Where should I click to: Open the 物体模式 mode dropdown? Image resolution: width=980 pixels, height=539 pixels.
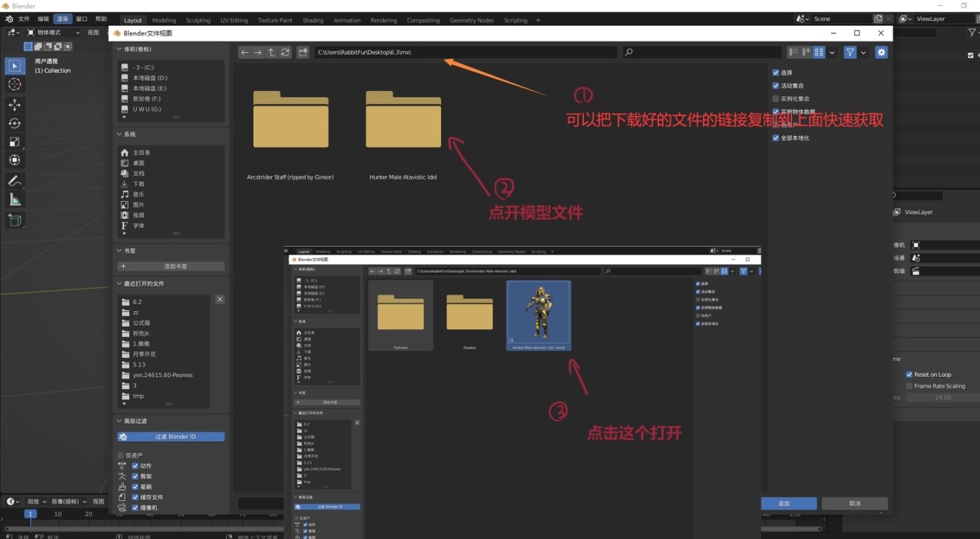(x=54, y=33)
